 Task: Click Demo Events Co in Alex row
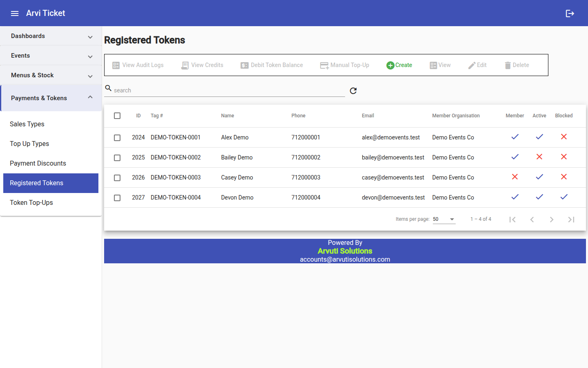453,137
